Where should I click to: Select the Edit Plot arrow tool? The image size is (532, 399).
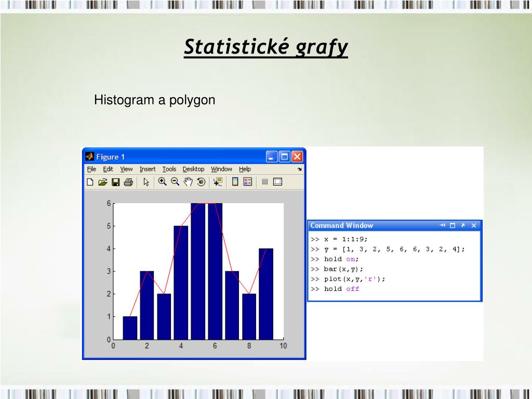point(146,182)
